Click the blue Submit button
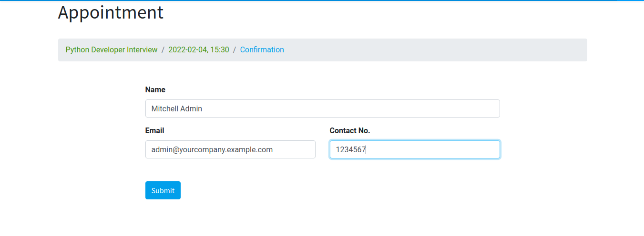The height and width of the screenshot is (236, 644). (x=163, y=190)
